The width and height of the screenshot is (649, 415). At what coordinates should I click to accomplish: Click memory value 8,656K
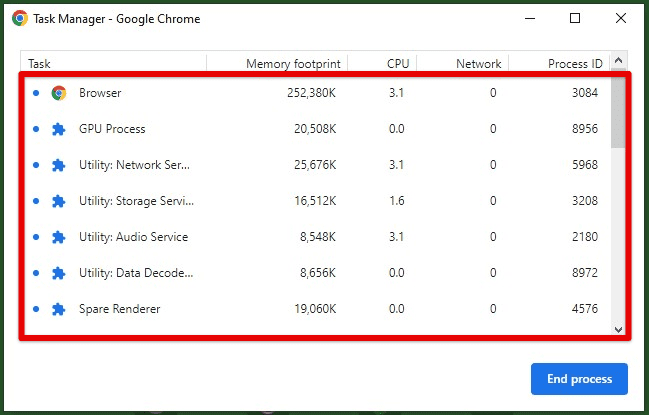tap(318, 273)
